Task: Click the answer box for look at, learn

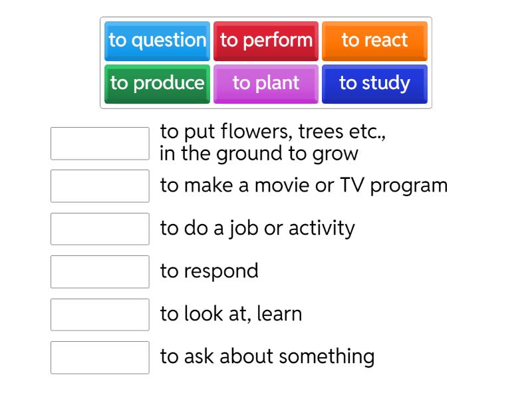Action: pos(100,315)
